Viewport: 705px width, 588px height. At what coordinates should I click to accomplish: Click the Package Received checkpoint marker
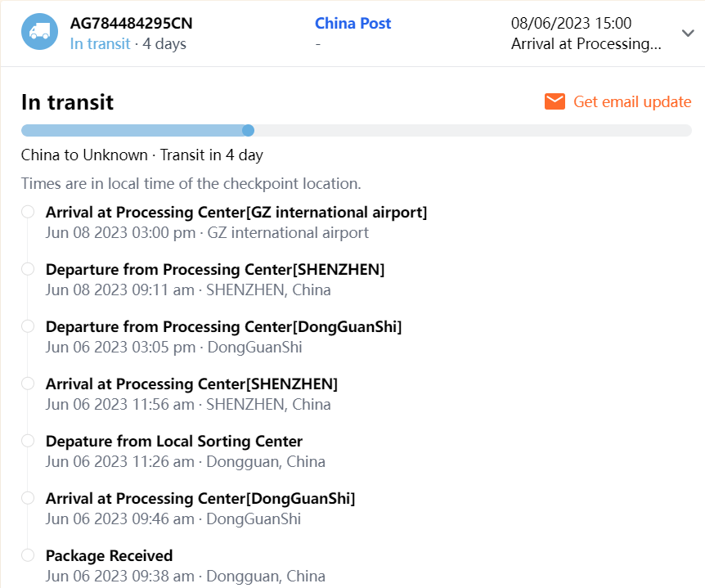[28, 555]
